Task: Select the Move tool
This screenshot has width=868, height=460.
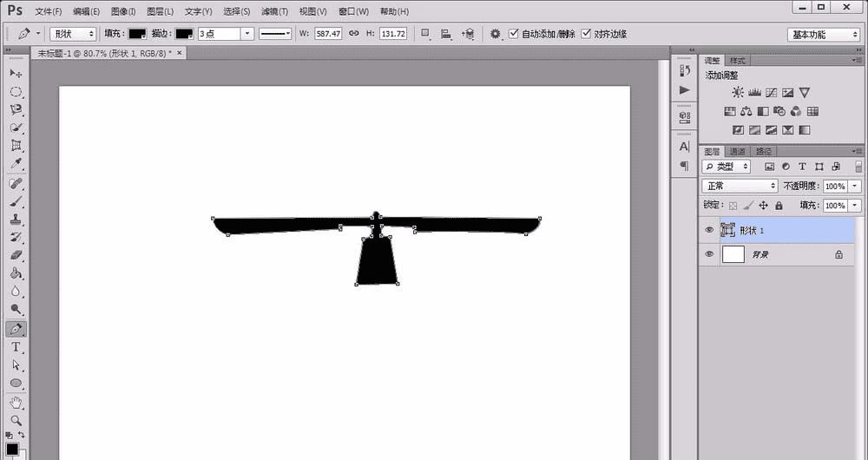Action: 16,74
